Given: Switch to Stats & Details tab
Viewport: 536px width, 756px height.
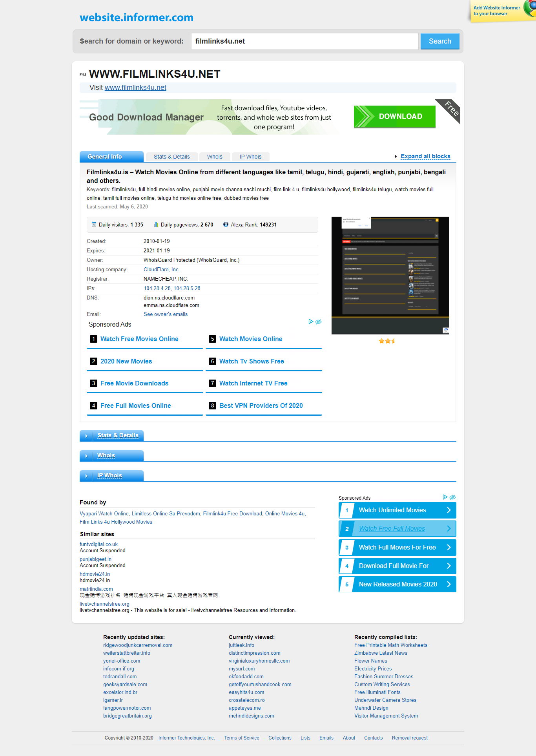Looking at the screenshot, I should coord(171,157).
